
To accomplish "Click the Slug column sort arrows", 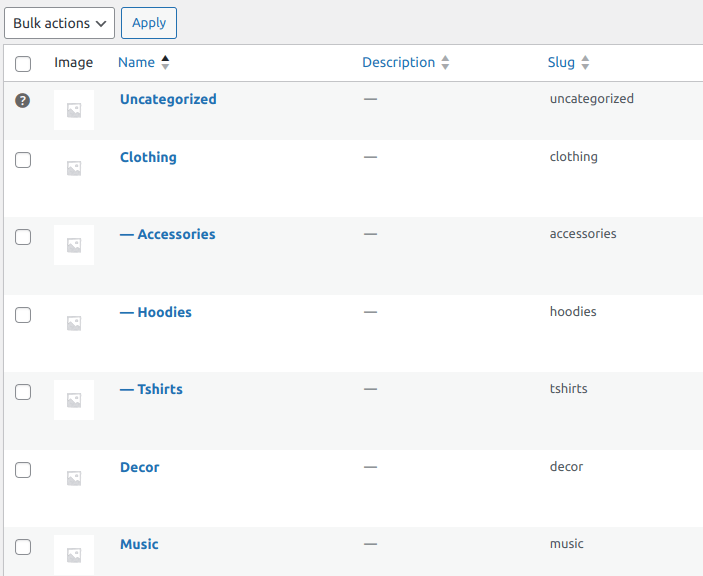I will (585, 62).
